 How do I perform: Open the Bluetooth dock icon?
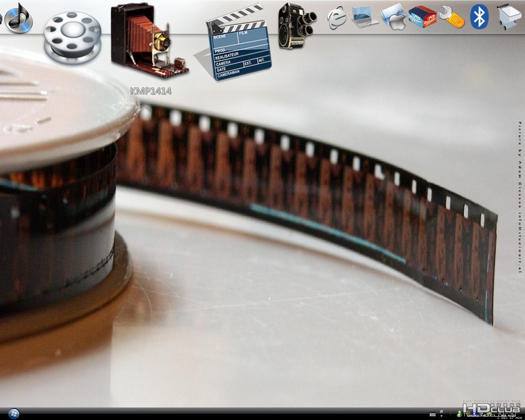tap(479, 17)
